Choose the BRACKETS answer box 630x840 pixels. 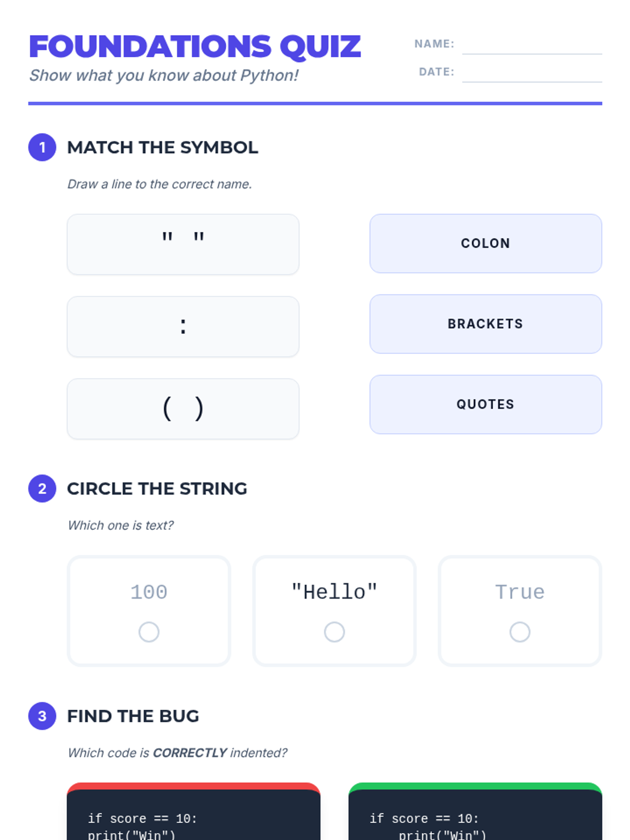coord(486,324)
